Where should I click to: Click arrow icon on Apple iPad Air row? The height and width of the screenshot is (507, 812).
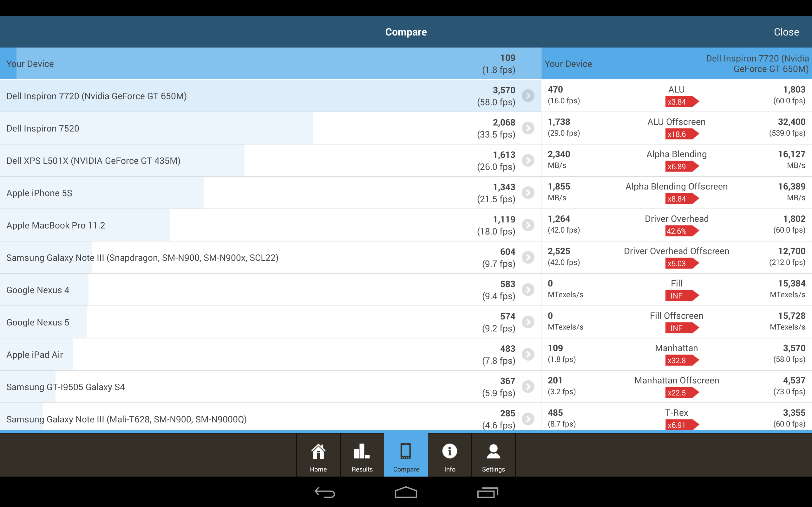(x=528, y=354)
